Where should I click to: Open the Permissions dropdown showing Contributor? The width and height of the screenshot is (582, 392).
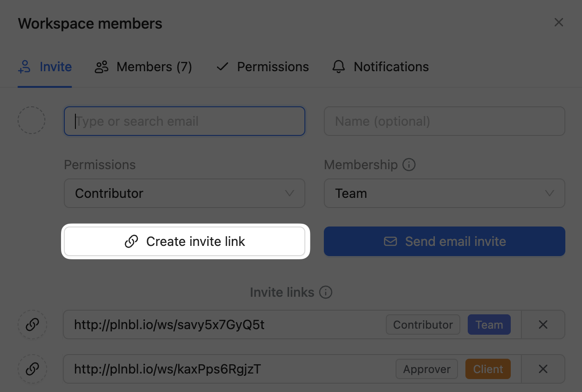coord(184,193)
